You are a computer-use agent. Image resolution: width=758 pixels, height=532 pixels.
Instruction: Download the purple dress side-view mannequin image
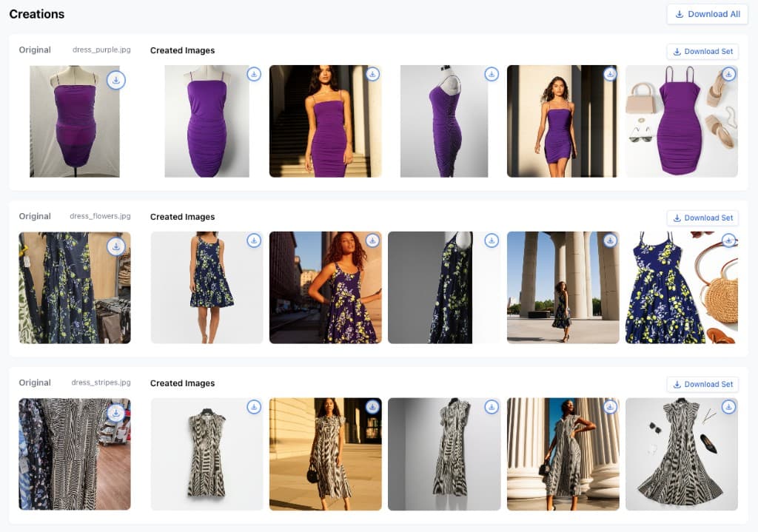(x=492, y=74)
